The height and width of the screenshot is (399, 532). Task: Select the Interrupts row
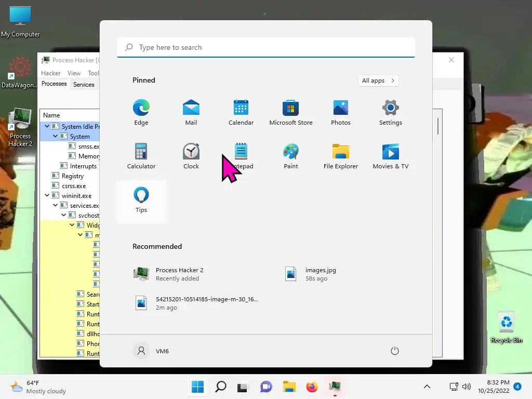click(70, 166)
